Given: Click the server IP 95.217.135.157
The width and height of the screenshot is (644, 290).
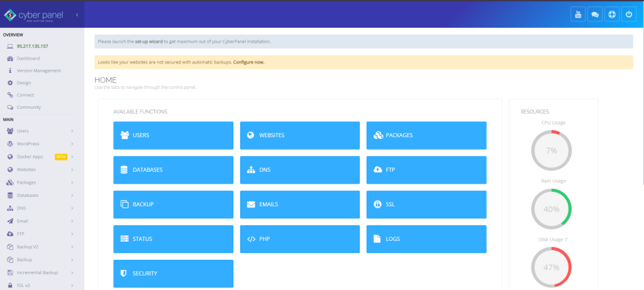Looking at the screenshot, I should (x=33, y=47).
